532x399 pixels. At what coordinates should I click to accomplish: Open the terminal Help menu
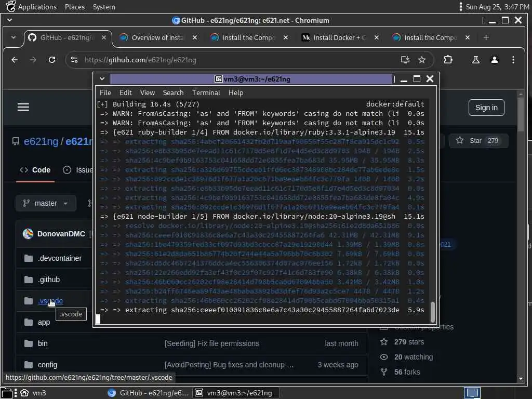[236, 92]
